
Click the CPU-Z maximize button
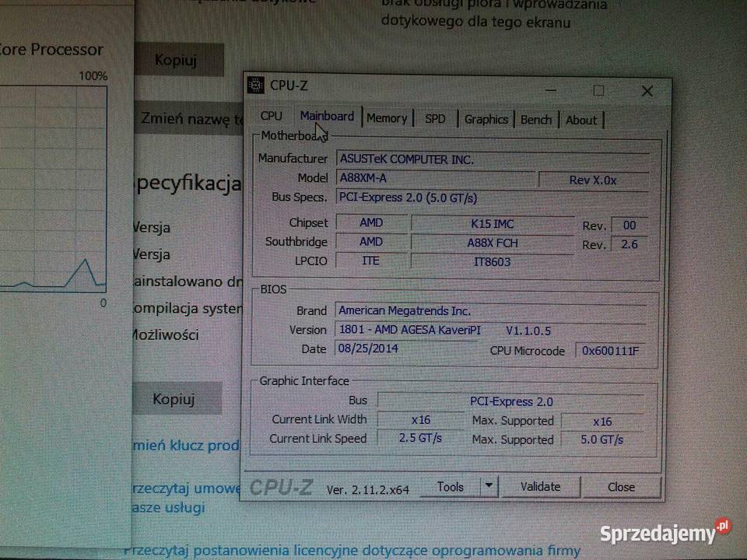pos(599,90)
